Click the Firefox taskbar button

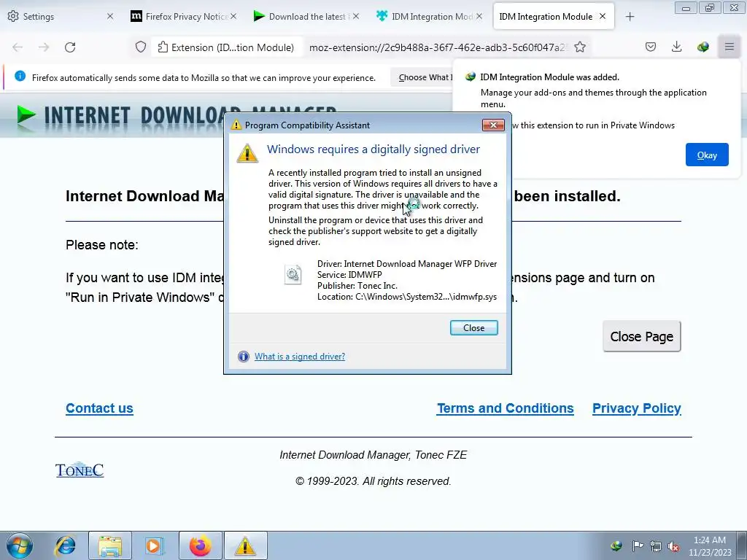[201, 545]
